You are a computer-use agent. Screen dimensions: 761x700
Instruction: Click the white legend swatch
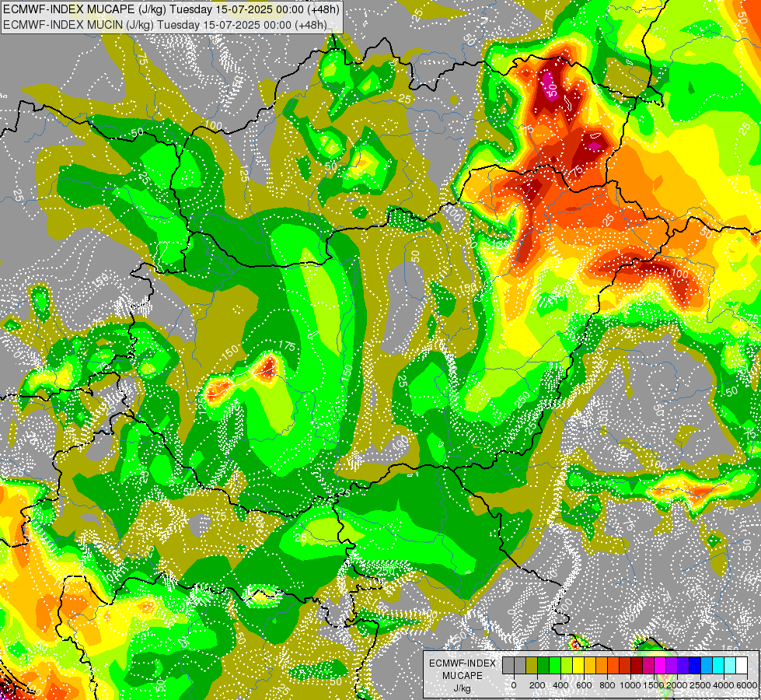[742, 665]
